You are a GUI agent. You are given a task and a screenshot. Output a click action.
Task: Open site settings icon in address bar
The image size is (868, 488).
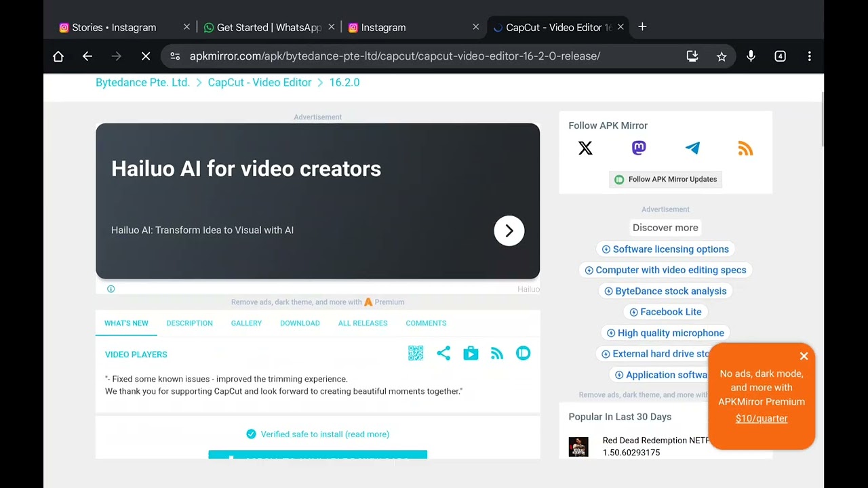[175, 56]
